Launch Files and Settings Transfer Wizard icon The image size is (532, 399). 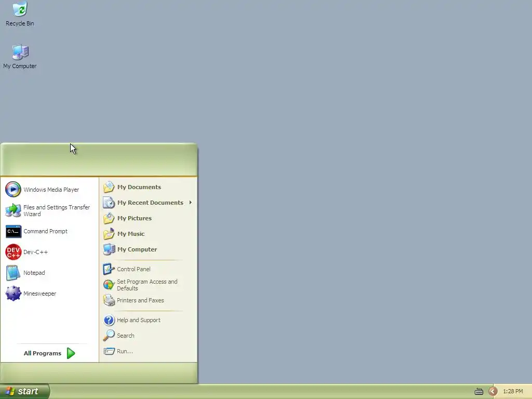pyautogui.click(x=13, y=210)
